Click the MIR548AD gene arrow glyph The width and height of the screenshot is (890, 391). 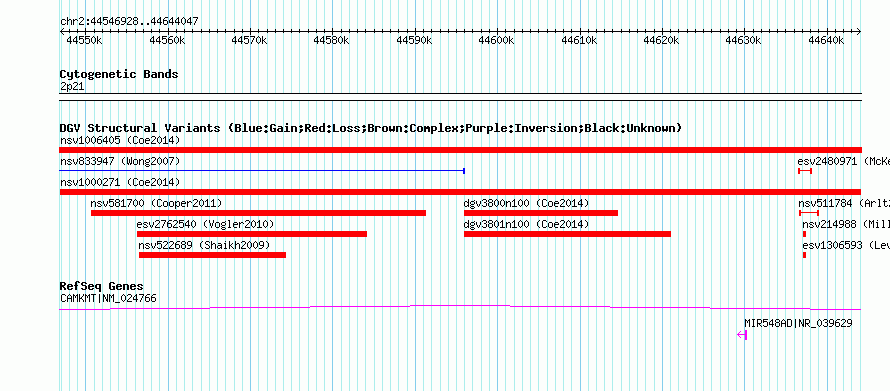[742, 335]
